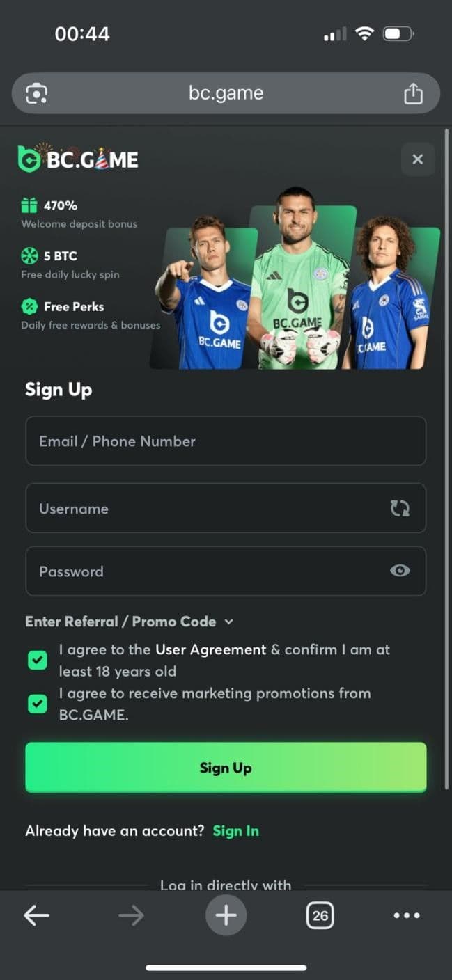Open the browser more options menu

click(x=405, y=915)
